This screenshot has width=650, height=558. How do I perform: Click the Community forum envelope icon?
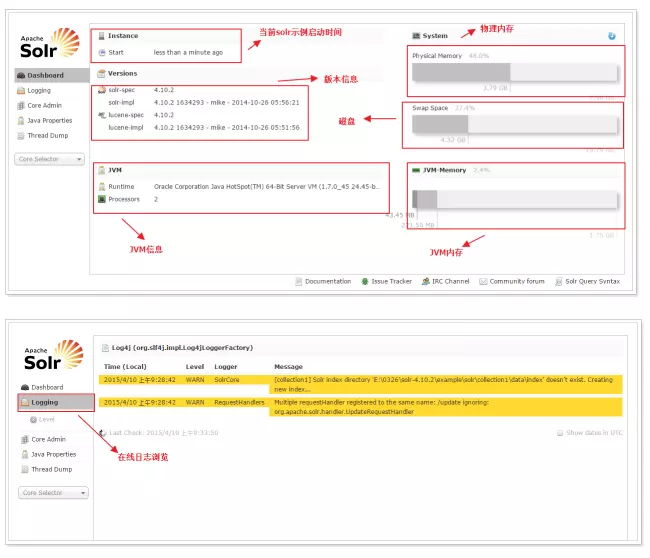[x=483, y=281]
